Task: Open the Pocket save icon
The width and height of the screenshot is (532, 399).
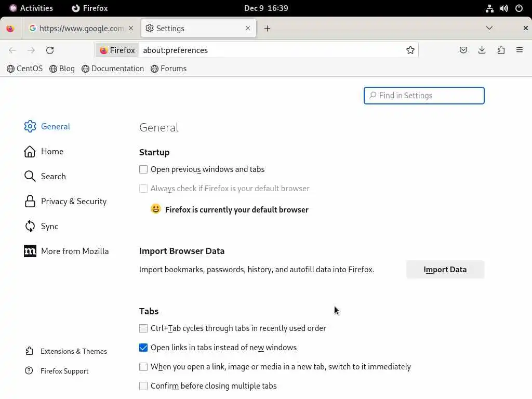Action: (463, 50)
